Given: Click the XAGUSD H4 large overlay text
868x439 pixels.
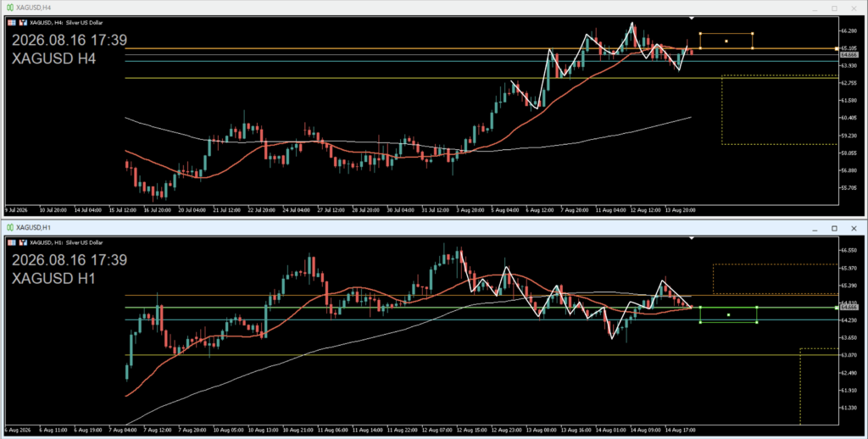Looking at the screenshot, I should pyautogui.click(x=53, y=58).
